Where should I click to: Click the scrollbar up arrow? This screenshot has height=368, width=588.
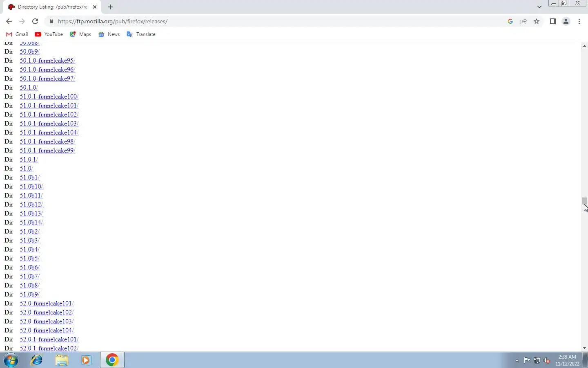coord(584,46)
